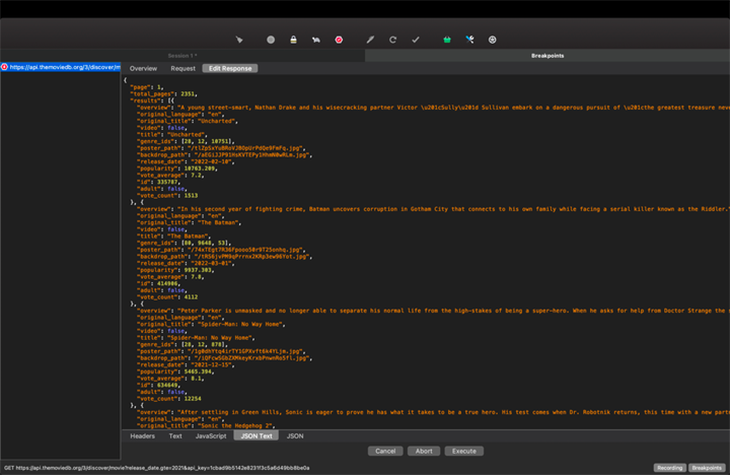
Task: Toggle SSL proxying lock icon
Action: [293, 40]
